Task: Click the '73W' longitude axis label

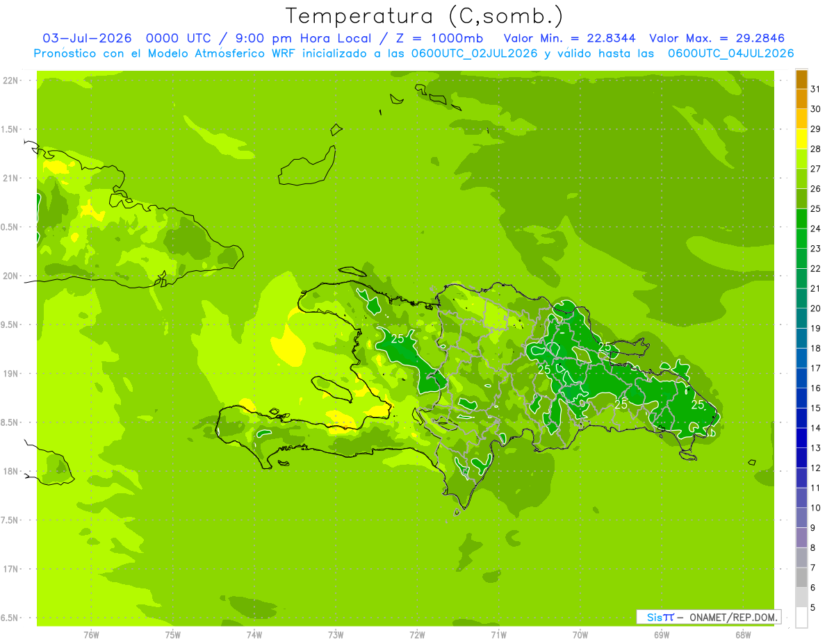Action: pos(336,635)
